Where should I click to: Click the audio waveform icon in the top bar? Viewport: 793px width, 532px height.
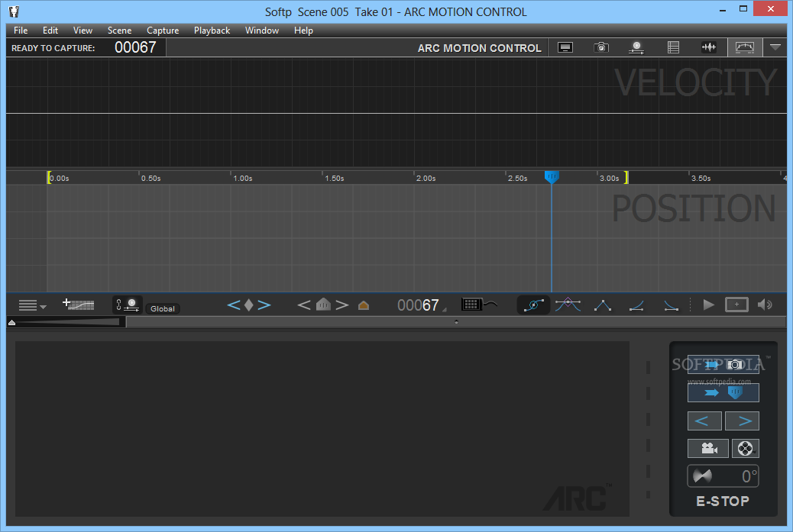tap(709, 47)
